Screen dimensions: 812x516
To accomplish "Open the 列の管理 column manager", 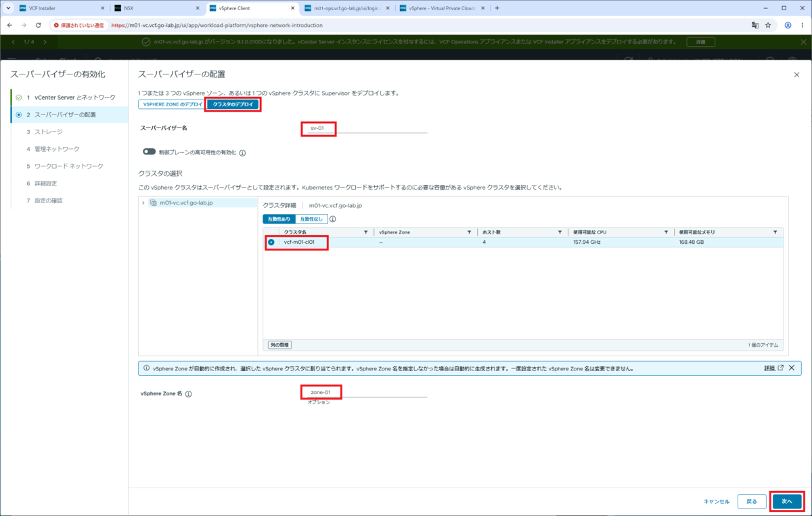I will pyautogui.click(x=279, y=345).
